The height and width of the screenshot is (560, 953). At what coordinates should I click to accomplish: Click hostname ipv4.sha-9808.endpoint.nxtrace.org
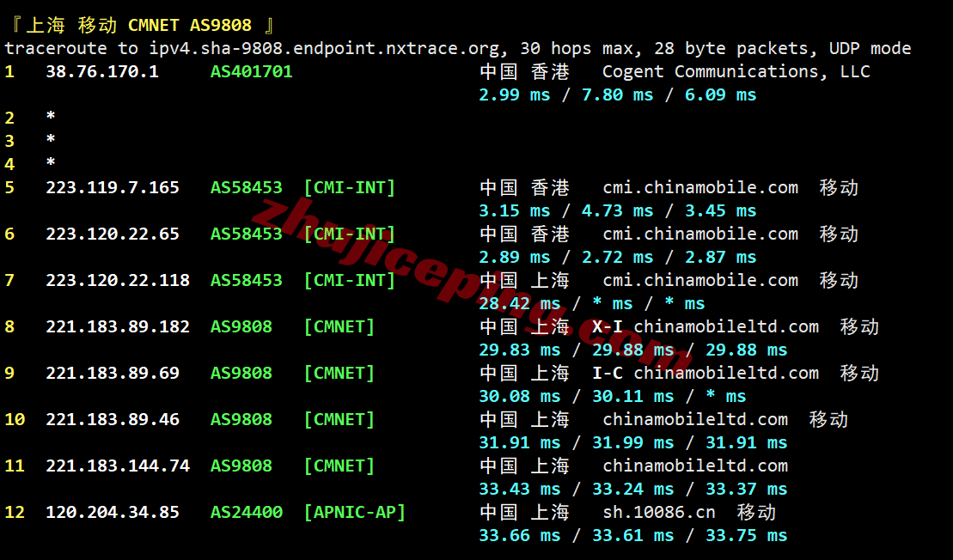[325, 49]
